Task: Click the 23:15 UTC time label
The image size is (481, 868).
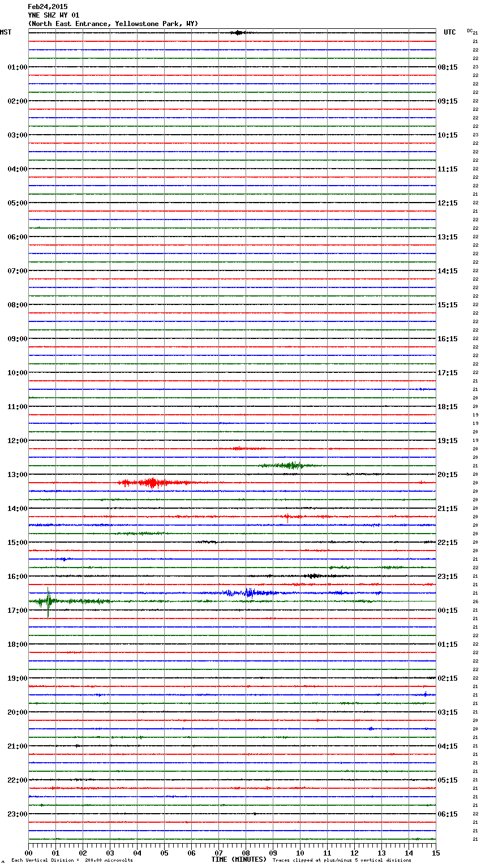Action: tap(448, 577)
